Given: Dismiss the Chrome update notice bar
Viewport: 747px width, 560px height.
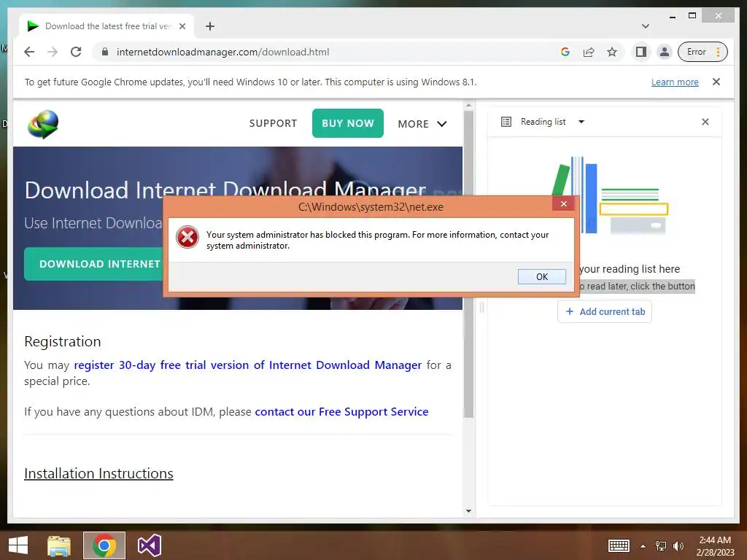Looking at the screenshot, I should point(716,82).
